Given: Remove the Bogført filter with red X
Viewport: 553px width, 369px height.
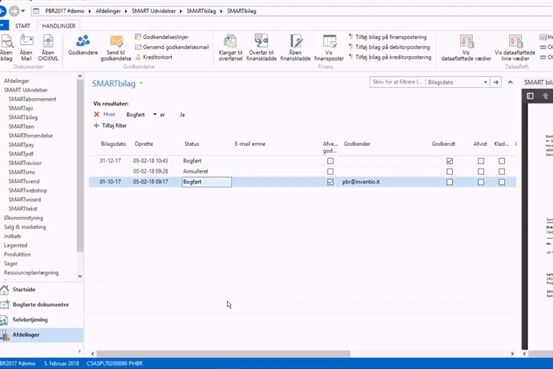Looking at the screenshot, I should pyautogui.click(x=96, y=114).
